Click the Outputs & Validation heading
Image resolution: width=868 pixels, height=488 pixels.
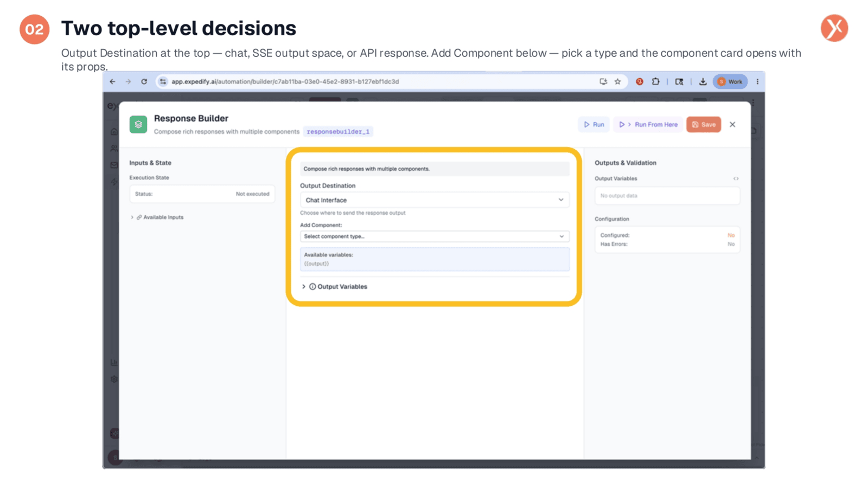pos(626,163)
